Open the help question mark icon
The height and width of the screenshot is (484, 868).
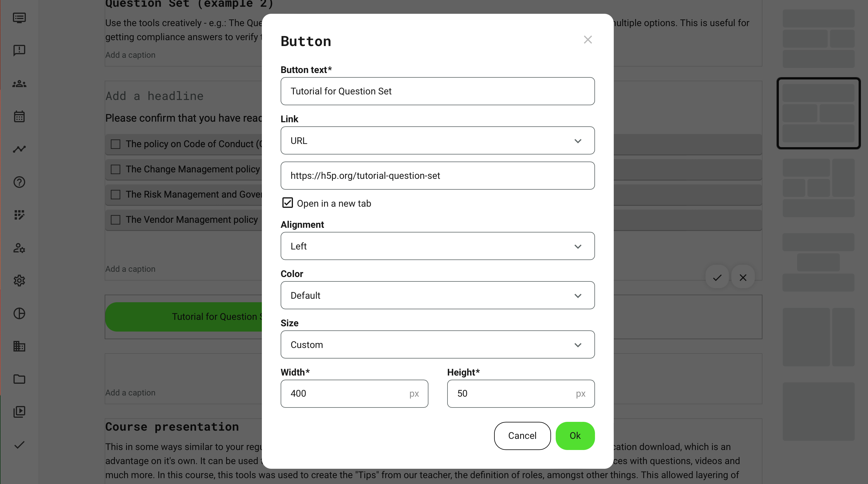click(19, 182)
